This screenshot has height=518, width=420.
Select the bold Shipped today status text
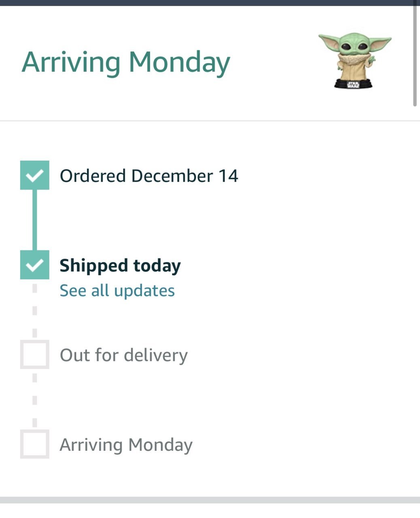coord(120,266)
